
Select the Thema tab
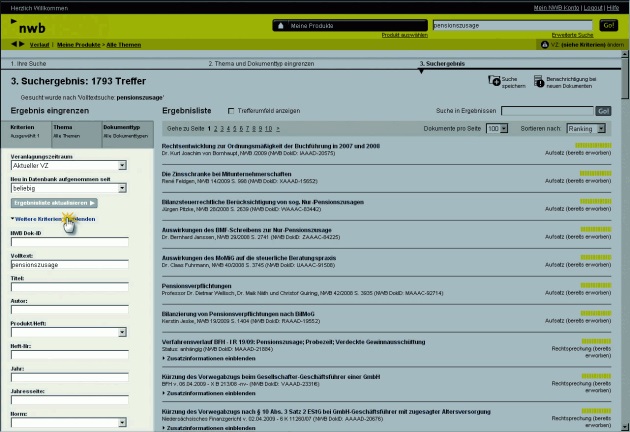75,131
